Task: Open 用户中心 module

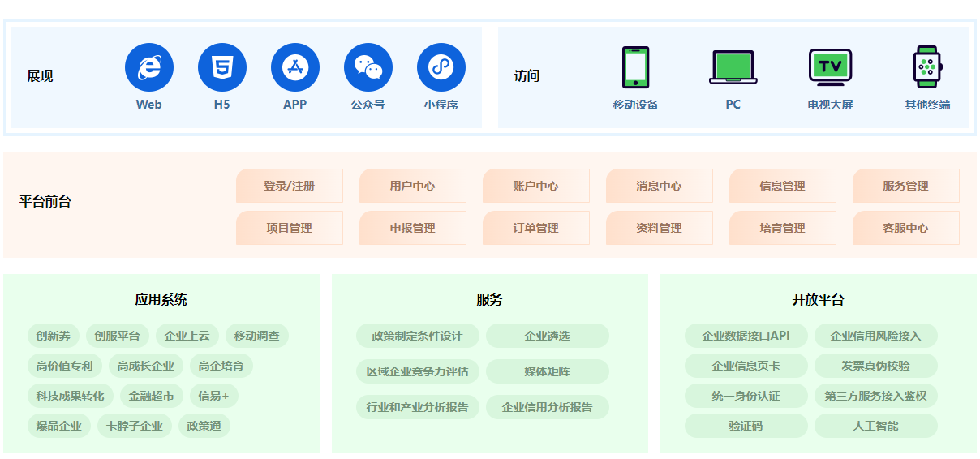Action: [413, 186]
